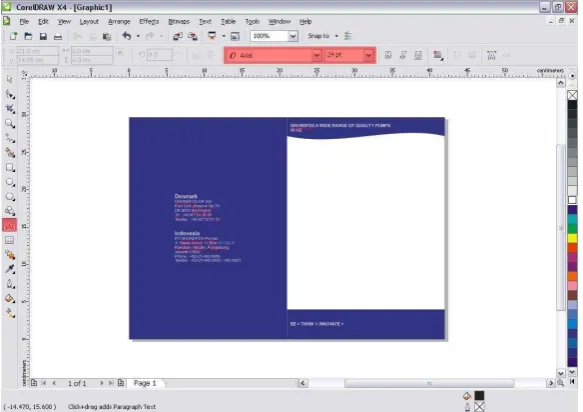Viewport: 583px width, 412px height.
Task: Click the Snap to button
Action: click(318, 36)
